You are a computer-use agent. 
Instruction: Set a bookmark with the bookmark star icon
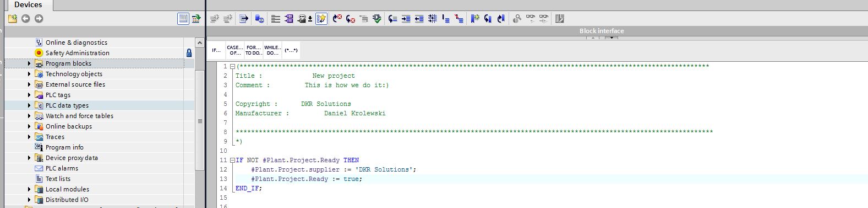coord(475,19)
